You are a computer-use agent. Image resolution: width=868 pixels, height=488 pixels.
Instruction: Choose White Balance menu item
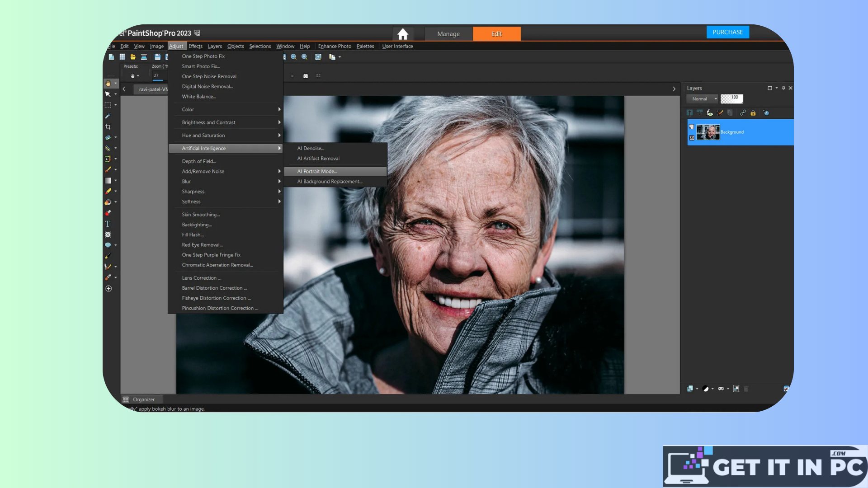(226, 97)
